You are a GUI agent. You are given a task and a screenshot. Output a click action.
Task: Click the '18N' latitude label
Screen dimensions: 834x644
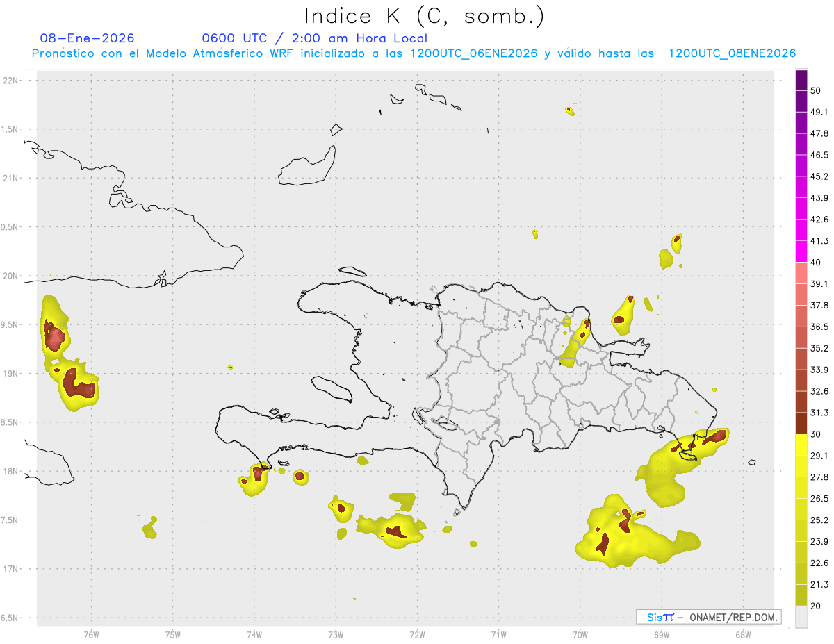point(10,472)
